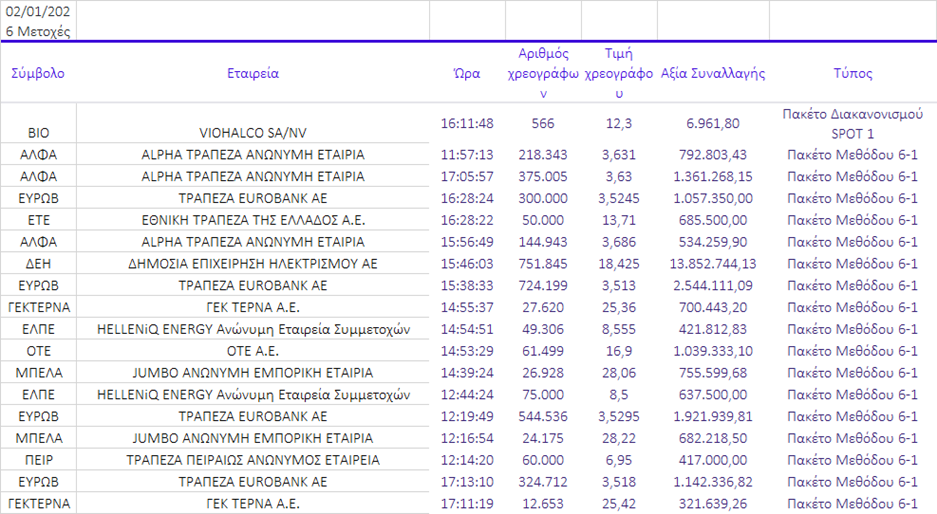Click the Τύπος column header
The image size is (937, 514).
(x=852, y=74)
